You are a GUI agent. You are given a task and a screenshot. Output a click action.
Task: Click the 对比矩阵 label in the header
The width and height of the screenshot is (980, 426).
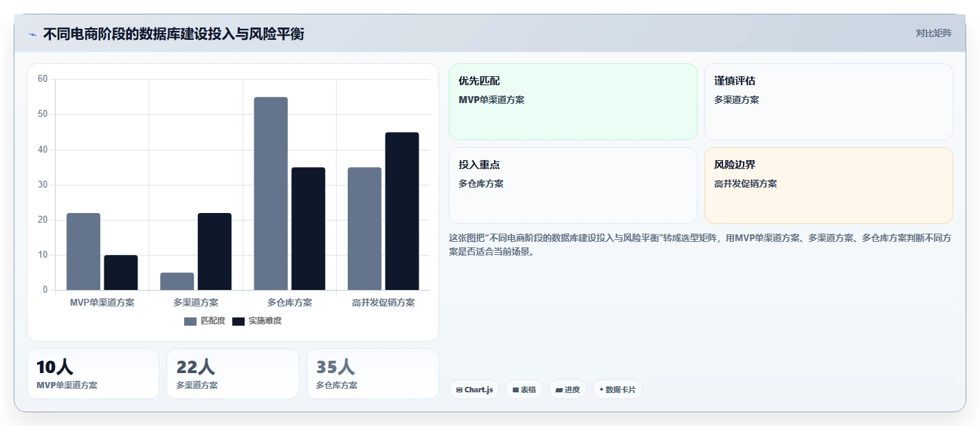tap(934, 34)
